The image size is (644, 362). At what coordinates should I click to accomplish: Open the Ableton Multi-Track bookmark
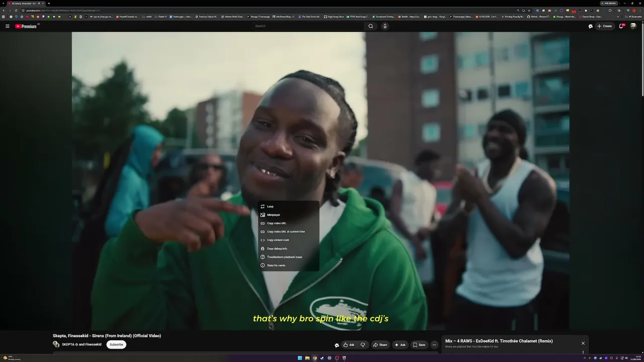(232, 17)
